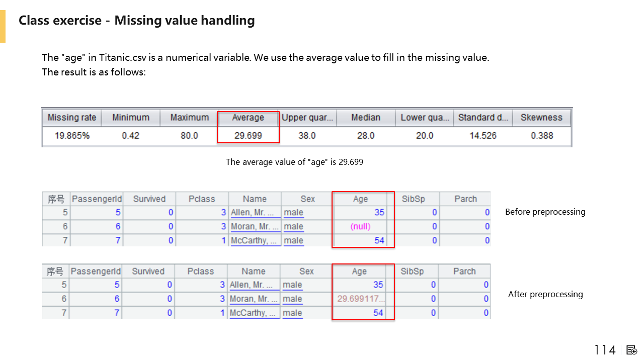Click the truncated "Standard d..." column header

[x=482, y=118]
